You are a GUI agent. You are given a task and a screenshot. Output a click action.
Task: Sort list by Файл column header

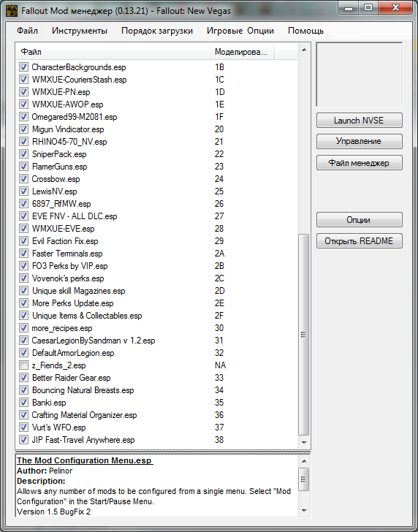click(x=113, y=52)
